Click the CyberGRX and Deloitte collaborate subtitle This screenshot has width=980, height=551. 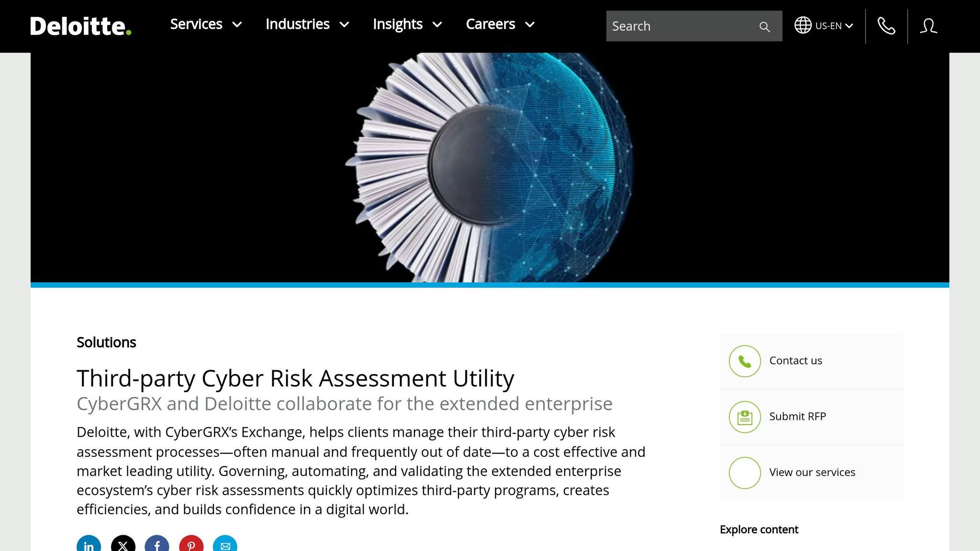[x=345, y=404]
